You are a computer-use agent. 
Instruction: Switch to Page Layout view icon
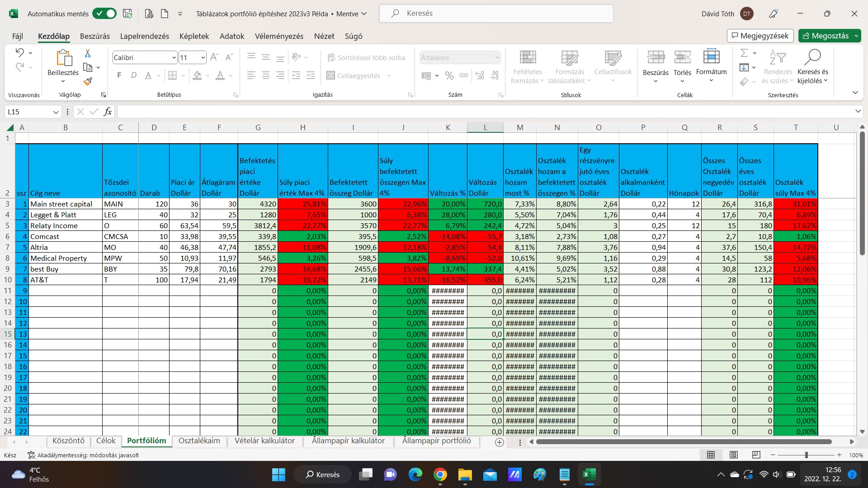(x=734, y=455)
